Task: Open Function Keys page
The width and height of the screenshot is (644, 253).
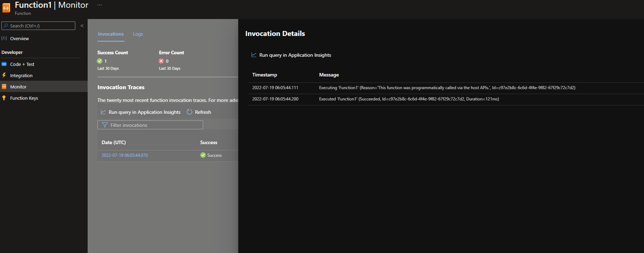Action: click(x=24, y=98)
